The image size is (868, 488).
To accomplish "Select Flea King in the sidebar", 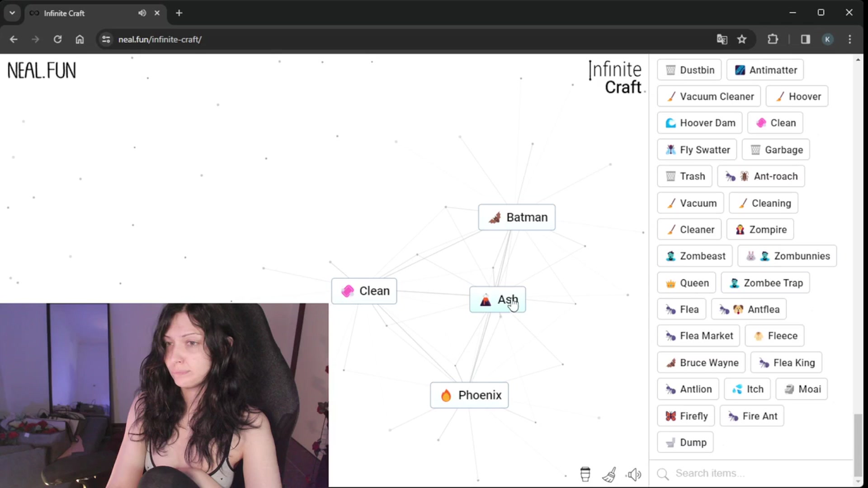I will (x=786, y=362).
